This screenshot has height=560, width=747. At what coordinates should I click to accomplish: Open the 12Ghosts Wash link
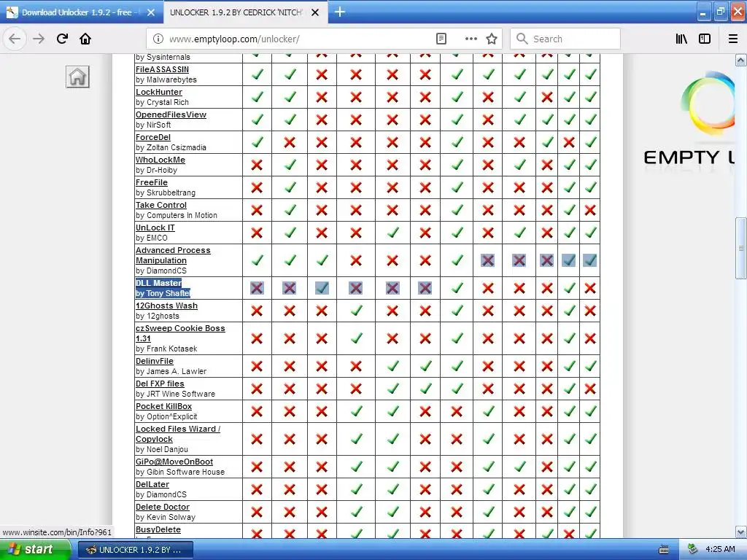166,306
